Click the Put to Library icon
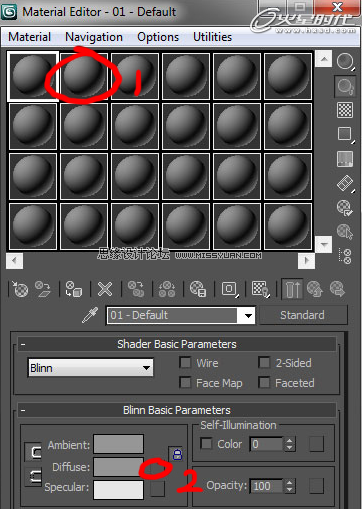The image size is (362, 509). (x=198, y=289)
